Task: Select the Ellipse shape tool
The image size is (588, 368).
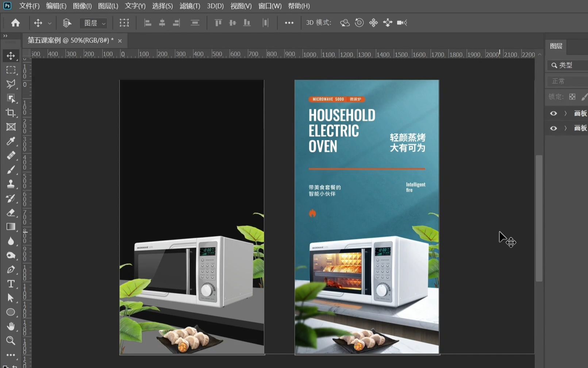Action: (11, 312)
